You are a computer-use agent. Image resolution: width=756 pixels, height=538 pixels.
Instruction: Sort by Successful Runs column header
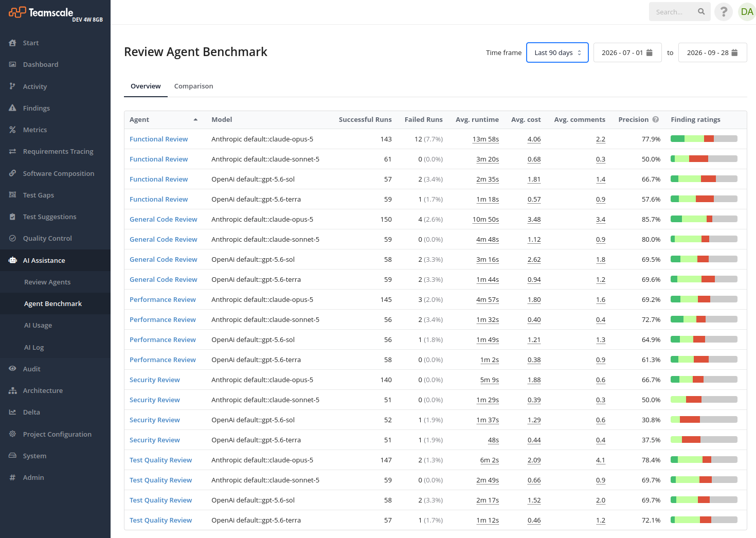click(365, 120)
